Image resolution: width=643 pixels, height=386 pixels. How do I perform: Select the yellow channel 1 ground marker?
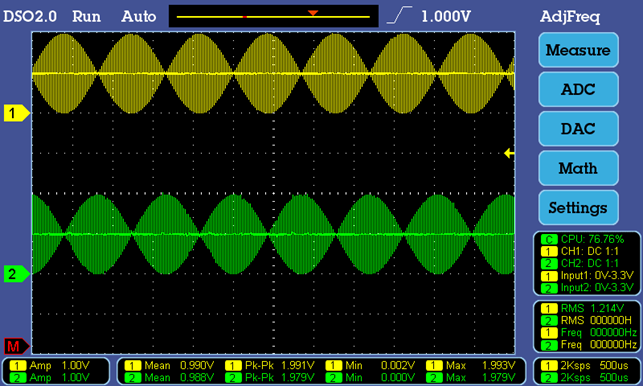(x=16, y=113)
